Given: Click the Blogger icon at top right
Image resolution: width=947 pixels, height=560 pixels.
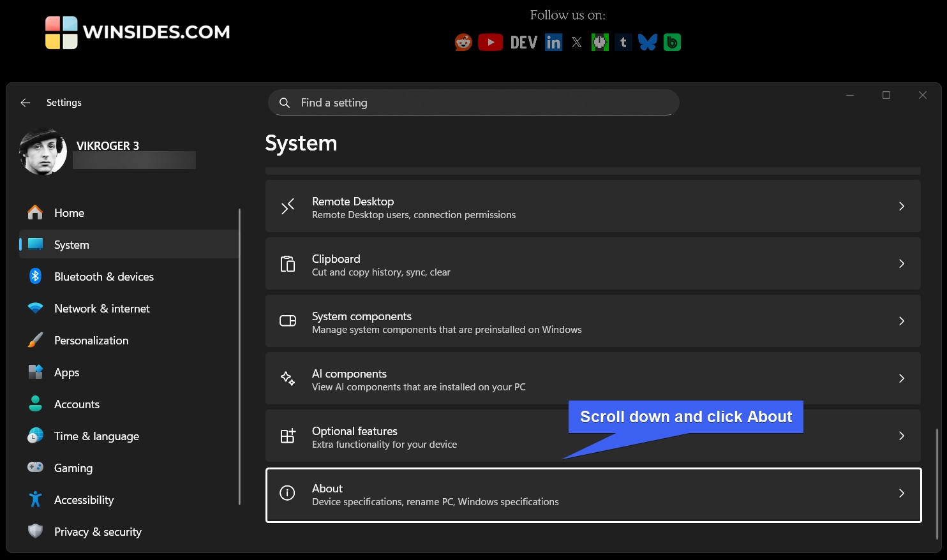Looking at the screenshot, I should click(x=672, y=42).
